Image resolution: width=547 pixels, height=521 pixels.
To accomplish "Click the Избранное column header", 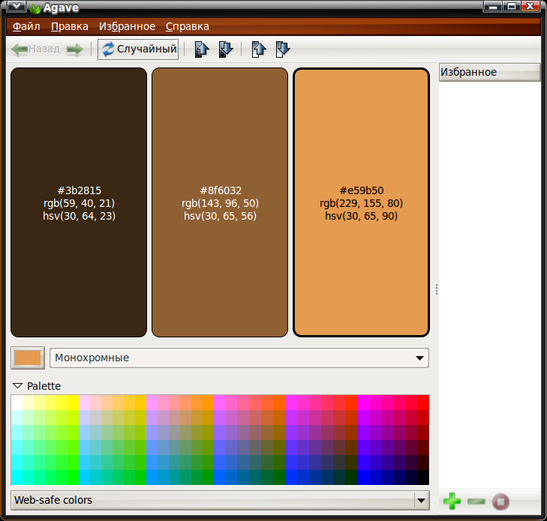I will coord(489,72).
